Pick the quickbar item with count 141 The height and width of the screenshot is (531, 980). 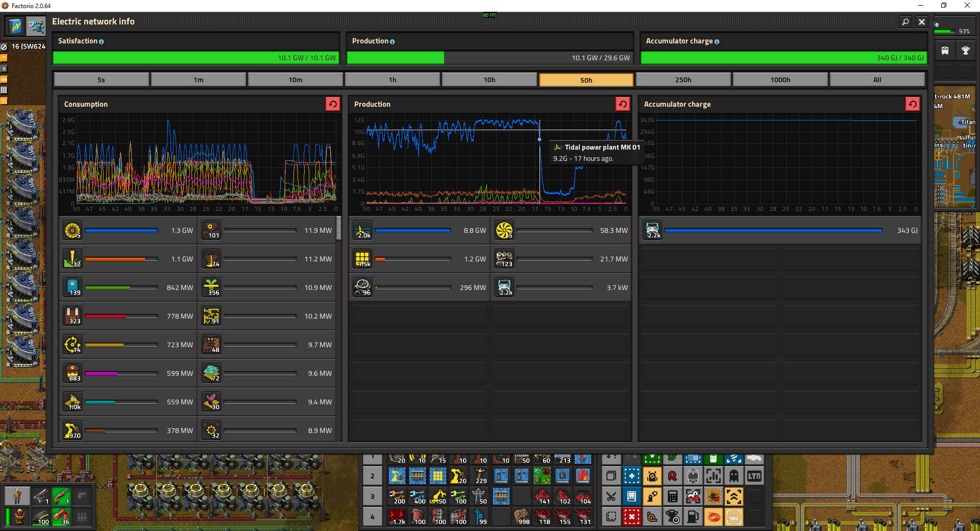tap(542, 496)
